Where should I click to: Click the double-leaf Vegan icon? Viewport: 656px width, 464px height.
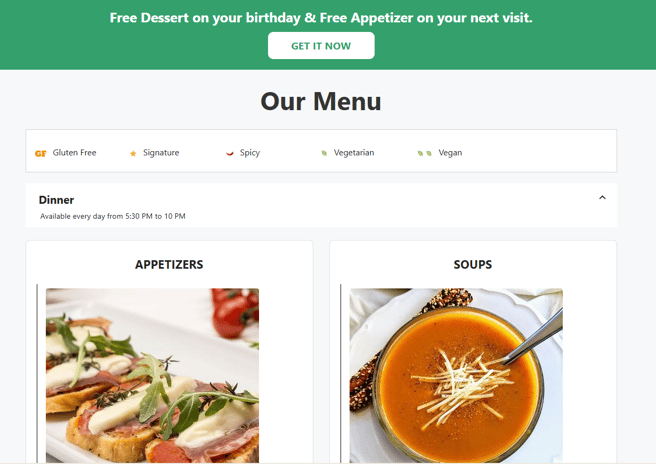(424, 153)
